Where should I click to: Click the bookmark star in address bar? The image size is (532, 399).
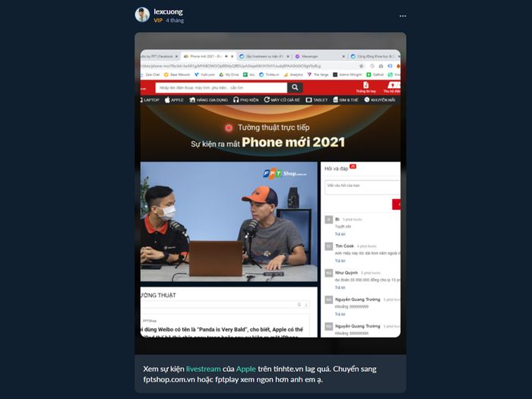click(x=361, y=66)
